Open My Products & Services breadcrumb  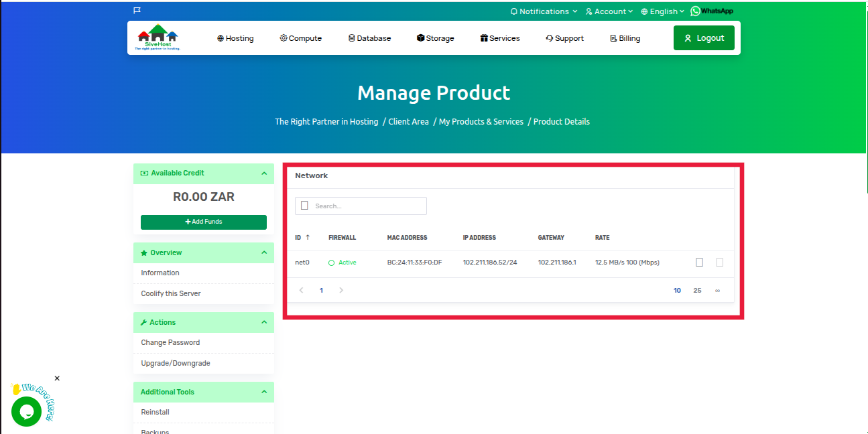tap(481, 122)
